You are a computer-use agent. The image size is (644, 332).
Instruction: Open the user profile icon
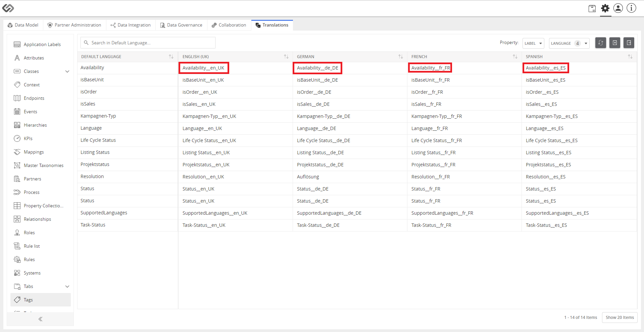pos(618,8)
